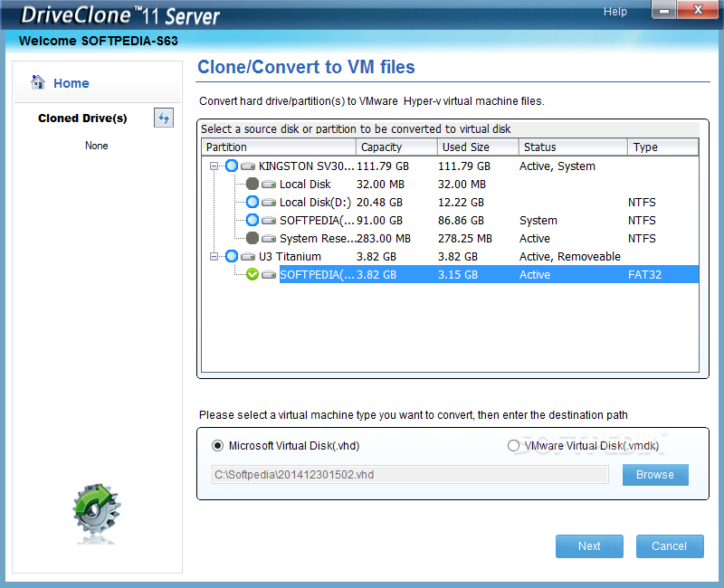Sort by the Status column header

[573, 147]
